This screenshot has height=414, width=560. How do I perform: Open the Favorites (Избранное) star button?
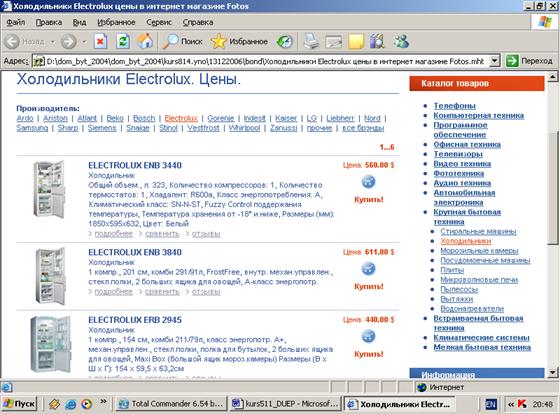click(239, 41)
